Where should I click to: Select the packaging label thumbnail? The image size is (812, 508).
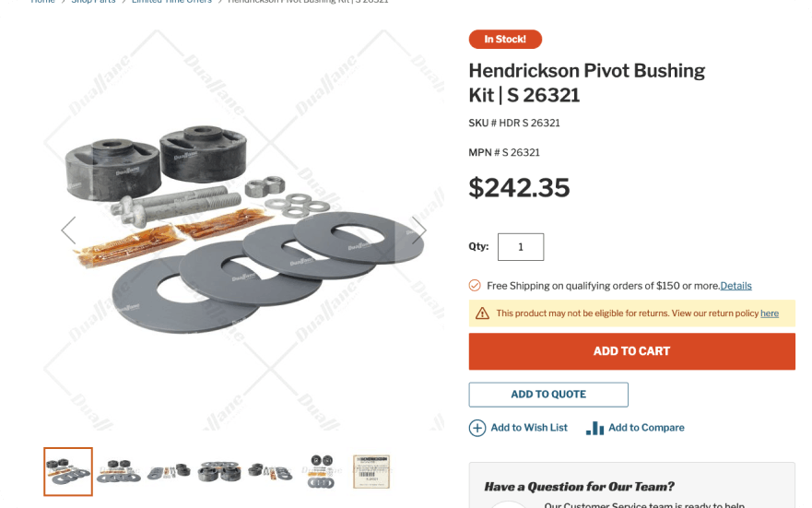tap(371, 472)
